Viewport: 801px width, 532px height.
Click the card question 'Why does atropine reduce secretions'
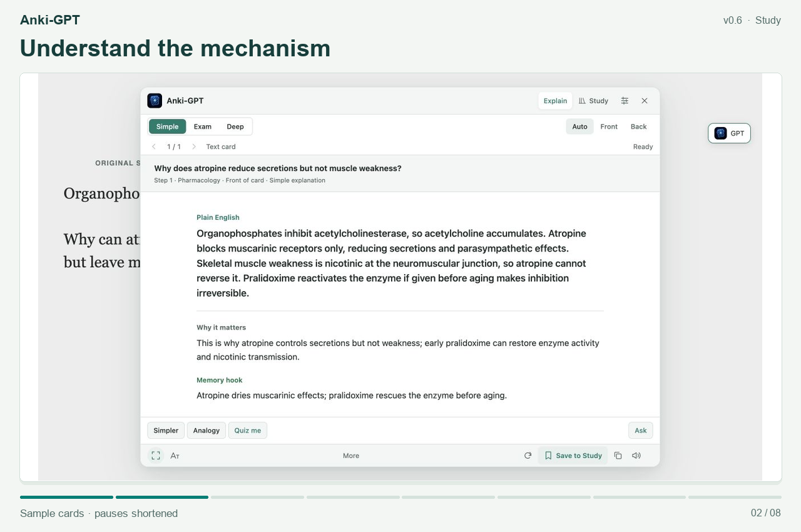tap(278, 168)
